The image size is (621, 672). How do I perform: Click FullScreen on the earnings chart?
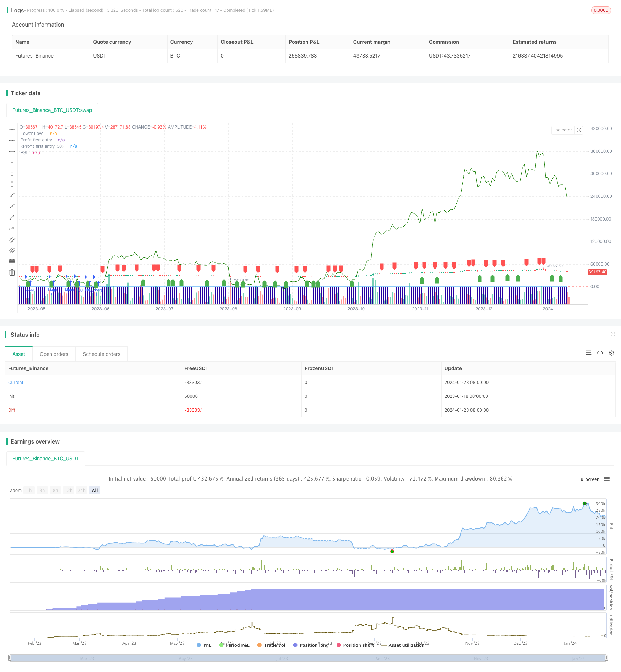point(588,479)
